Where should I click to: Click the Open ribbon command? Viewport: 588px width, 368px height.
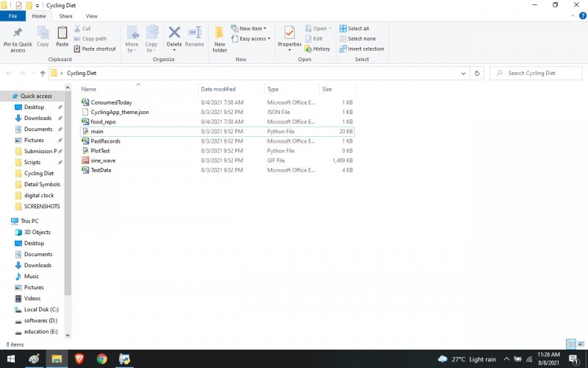(x=318, y=29)
